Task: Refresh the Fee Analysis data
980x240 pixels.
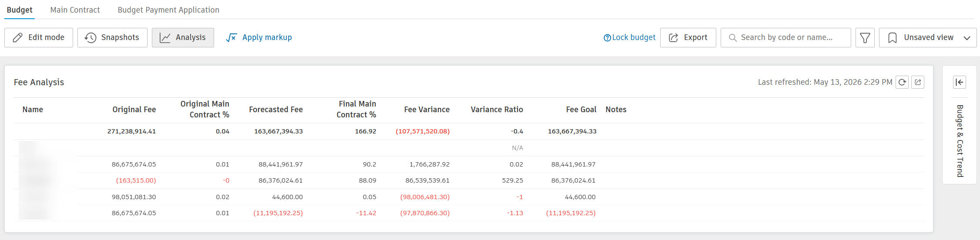Action: click(x=902, y=82)
